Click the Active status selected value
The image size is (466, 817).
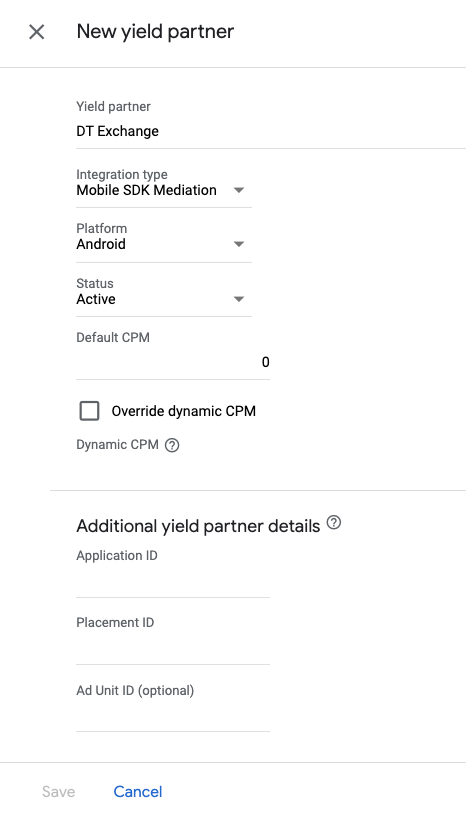[96, 299]
